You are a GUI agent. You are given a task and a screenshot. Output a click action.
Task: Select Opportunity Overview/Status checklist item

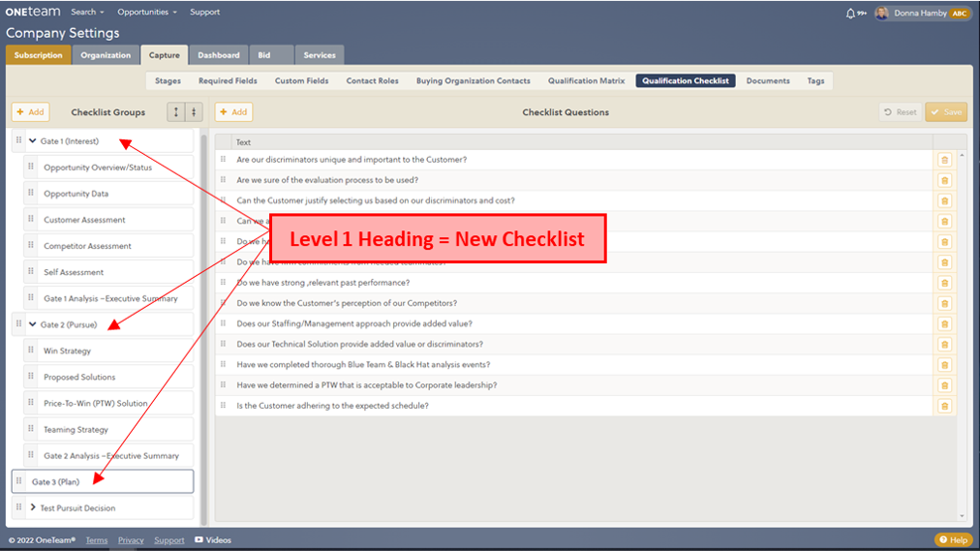click(108, 168)
